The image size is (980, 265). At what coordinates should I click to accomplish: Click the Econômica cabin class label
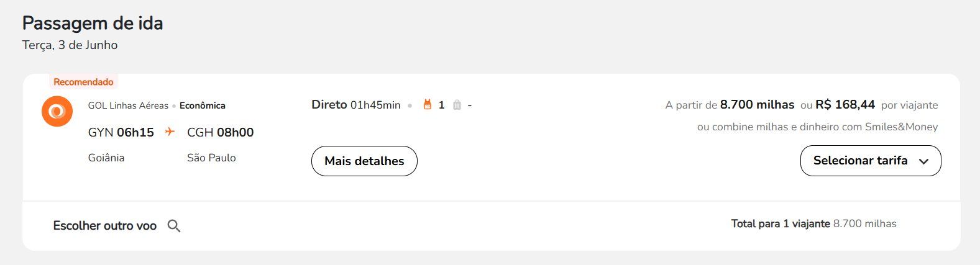click(x=203, y=106)
